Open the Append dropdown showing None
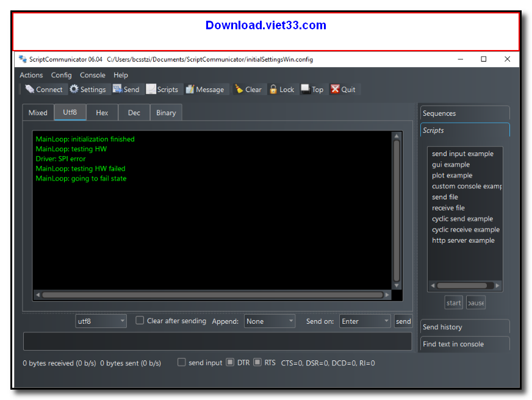Screen dimensions: 532x400 pos(269,321)
